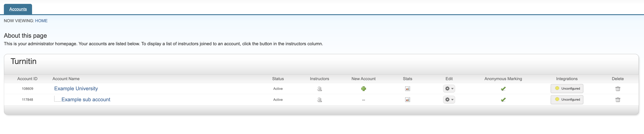644x134 pixels.
Task: Click the Account ID column header
Action: 27,79
